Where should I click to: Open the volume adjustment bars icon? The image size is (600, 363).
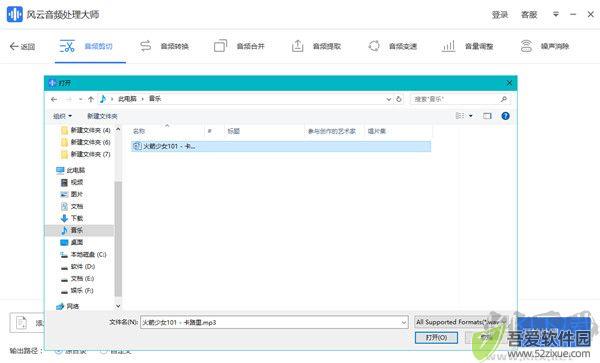pos(449,46)
